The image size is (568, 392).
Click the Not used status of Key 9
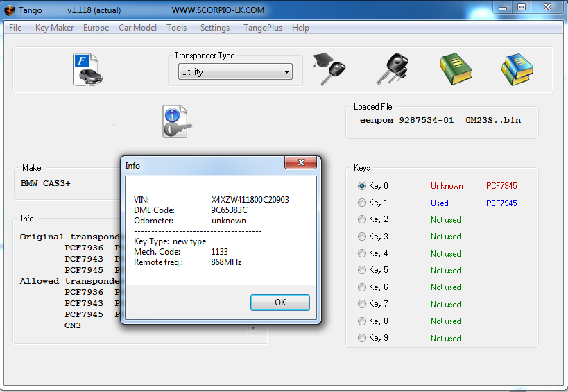tap(445, 339)
